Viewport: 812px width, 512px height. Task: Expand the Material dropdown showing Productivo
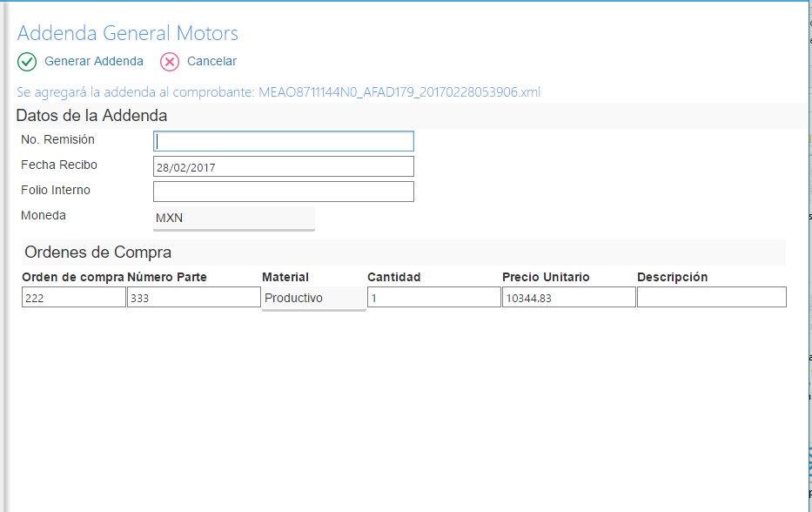point(313,298)
